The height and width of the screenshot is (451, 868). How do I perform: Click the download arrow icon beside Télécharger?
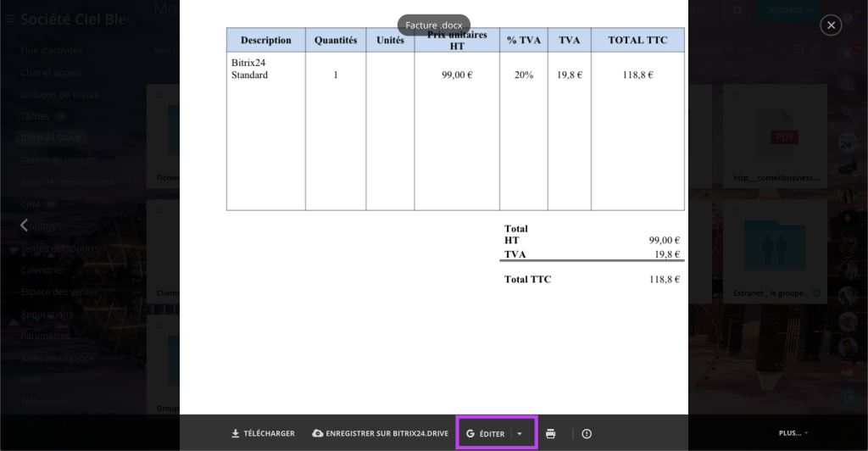click(x=236, y=434)
